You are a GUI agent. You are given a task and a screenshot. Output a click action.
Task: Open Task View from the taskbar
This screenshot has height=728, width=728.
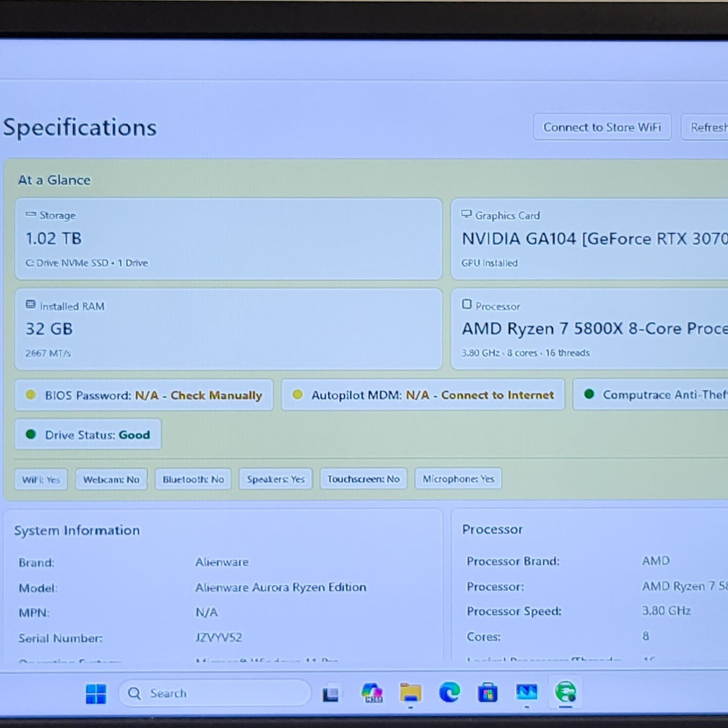[331, 693]
